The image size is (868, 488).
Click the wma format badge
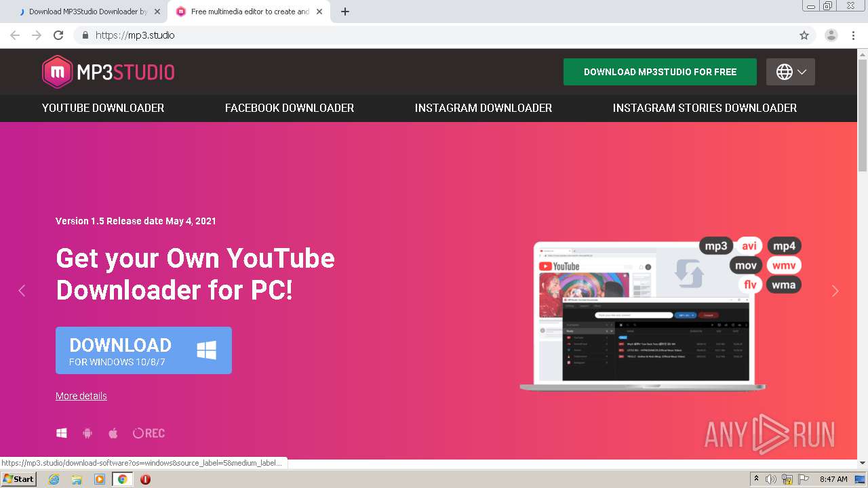coord(784,285)
